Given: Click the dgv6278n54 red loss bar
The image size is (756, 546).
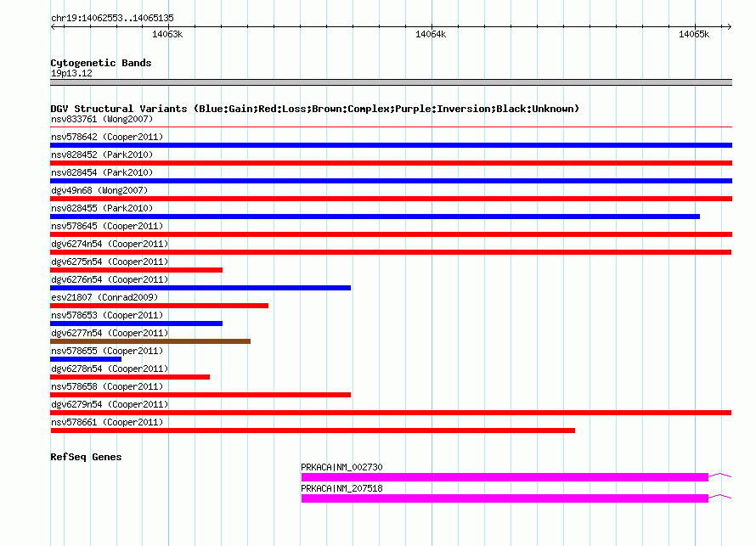Looking at the screenshot, I should pos(130,377).
